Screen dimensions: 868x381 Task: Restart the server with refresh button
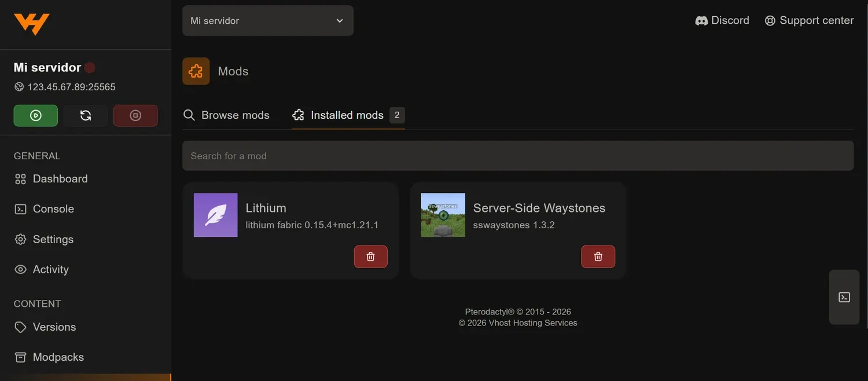(86, 115)
